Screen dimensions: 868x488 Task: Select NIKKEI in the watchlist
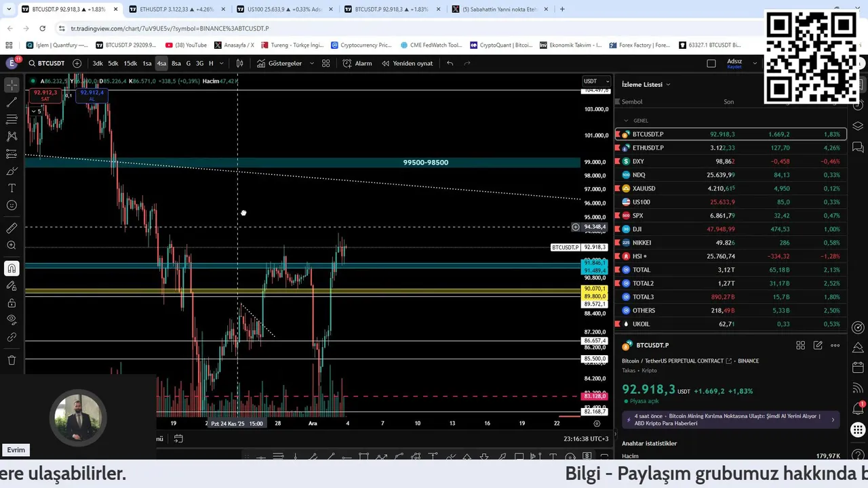pyautogui.click(x=731, y=243)
